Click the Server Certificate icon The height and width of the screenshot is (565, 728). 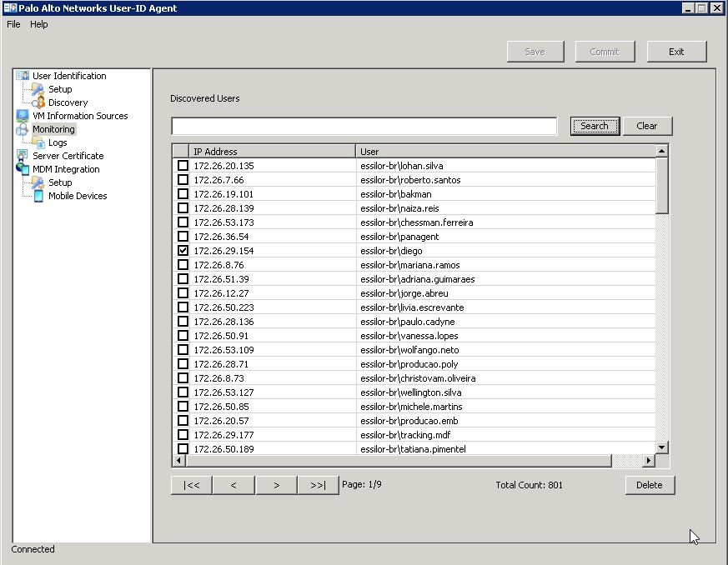coord(23,156)
